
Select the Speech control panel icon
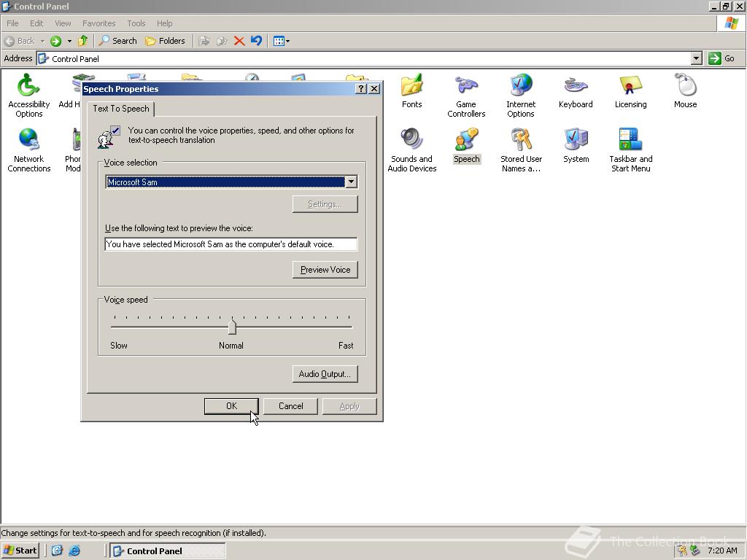tap(466, 145)
